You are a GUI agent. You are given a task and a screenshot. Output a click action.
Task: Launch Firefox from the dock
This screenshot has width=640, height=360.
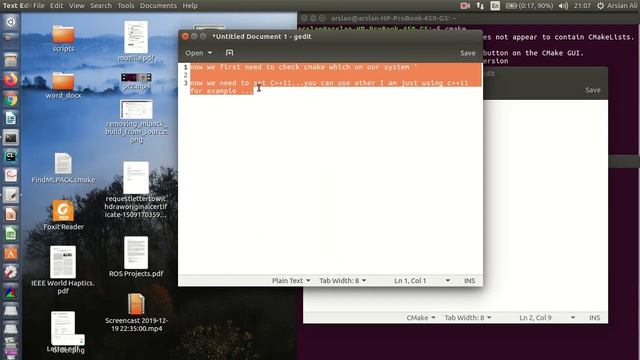pyautogui.click(x=11, y=79)
